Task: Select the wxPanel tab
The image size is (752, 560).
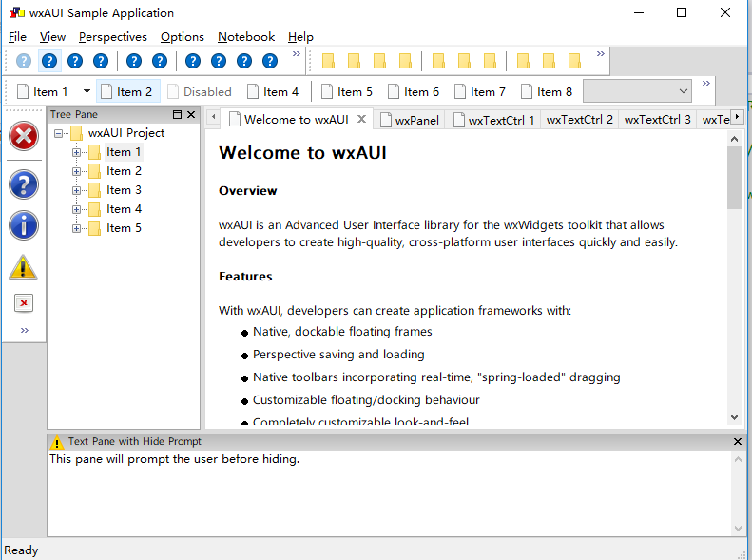Action: coord(409,120)
